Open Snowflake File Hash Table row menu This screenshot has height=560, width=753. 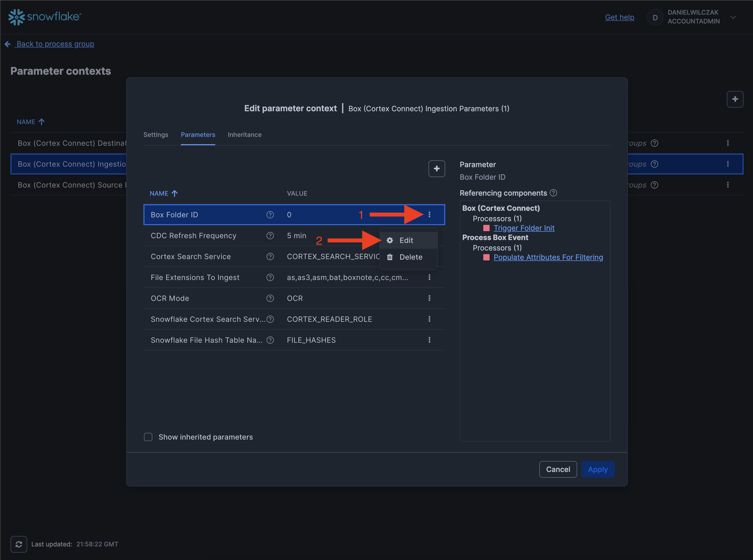pos(429,340)
